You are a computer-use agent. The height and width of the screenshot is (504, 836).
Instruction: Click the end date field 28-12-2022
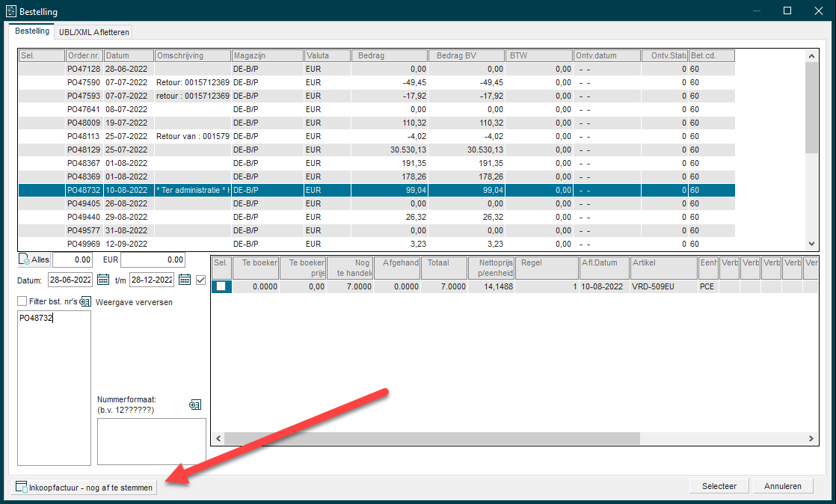pos(152,280)
